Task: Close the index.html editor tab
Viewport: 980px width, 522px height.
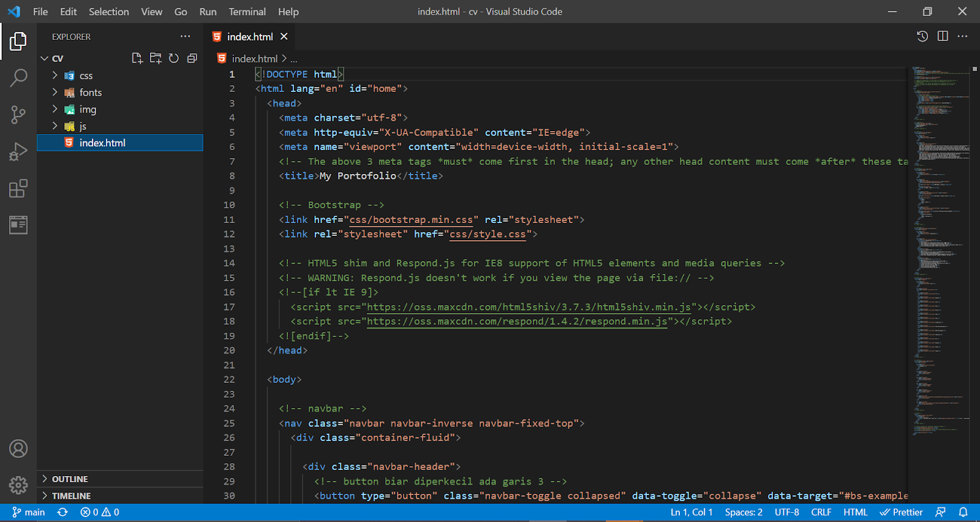Action: 284,37
